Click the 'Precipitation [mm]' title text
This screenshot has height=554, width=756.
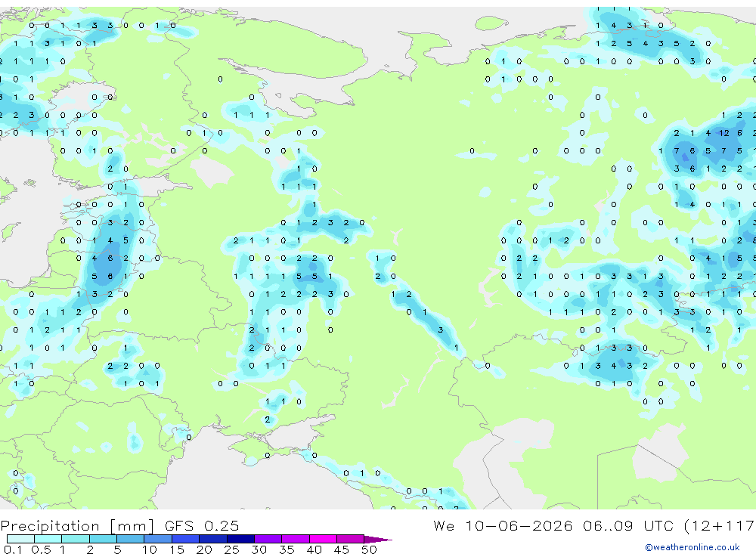point(77,526)
